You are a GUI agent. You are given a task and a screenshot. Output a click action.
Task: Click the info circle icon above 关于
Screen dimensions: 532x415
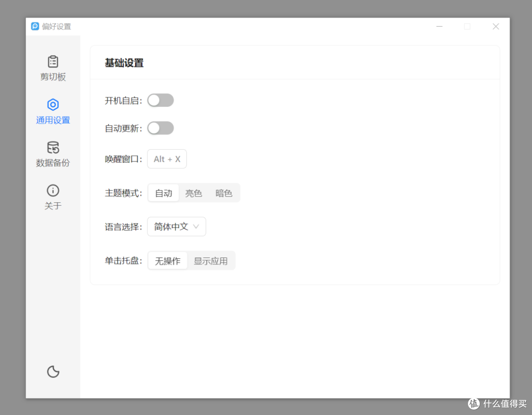pyautogui.click(x=53, y=190)
